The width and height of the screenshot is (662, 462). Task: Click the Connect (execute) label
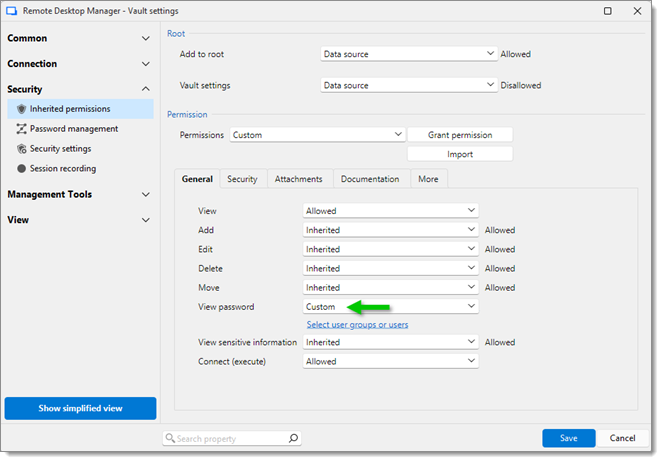coord(232,361)
